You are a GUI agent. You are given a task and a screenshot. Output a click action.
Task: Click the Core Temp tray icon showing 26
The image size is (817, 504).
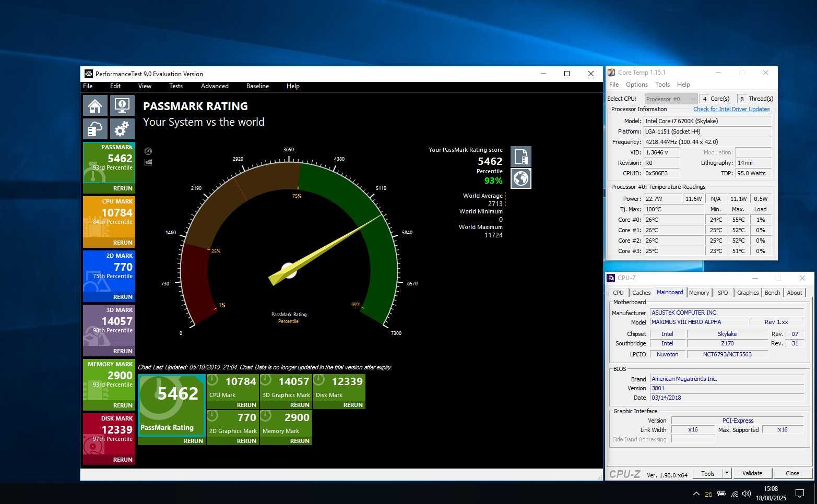[708, 494]
